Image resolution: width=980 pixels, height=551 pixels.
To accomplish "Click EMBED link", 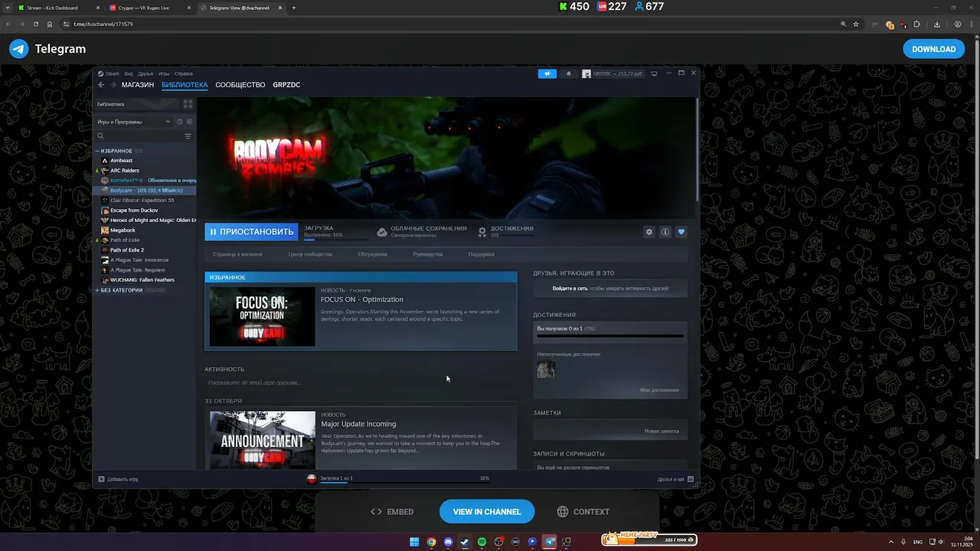I will point(392,512).
